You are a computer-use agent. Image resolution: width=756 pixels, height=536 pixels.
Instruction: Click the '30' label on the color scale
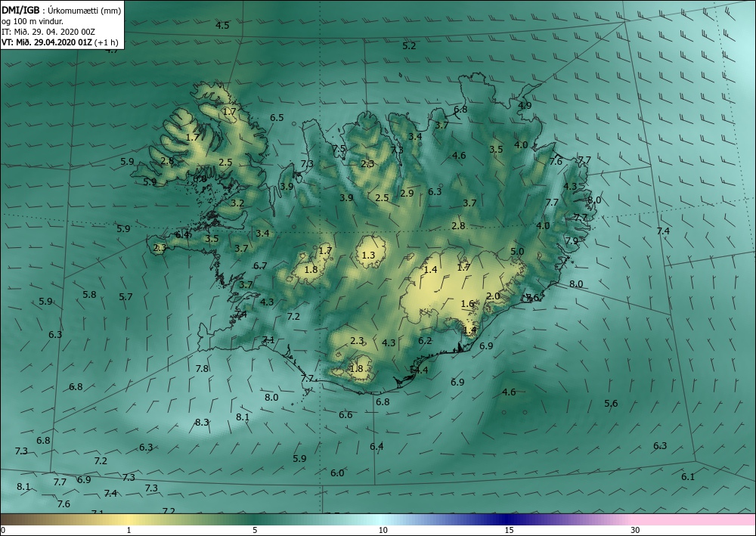[636, 530]
